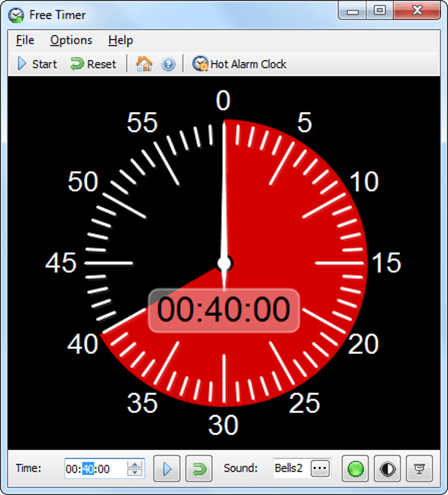Decrease time with the stepper down arrow
This screenshot has height=495, width=448.
135,473
